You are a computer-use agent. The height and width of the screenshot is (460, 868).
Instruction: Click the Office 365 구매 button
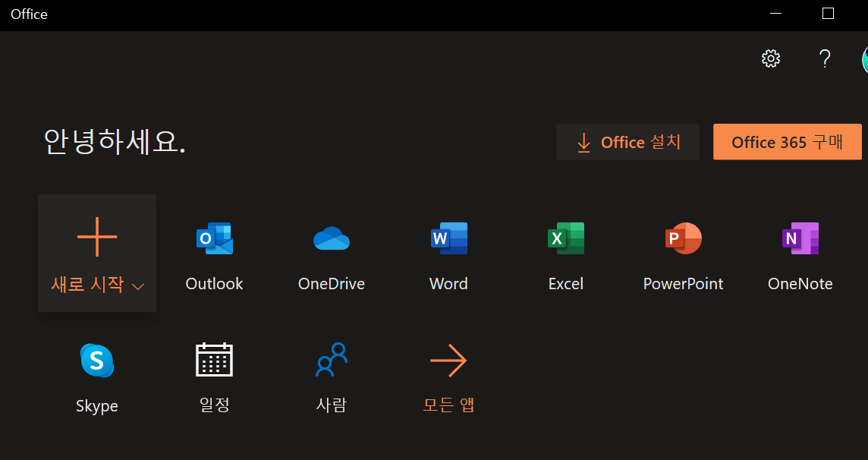[787, 142]
